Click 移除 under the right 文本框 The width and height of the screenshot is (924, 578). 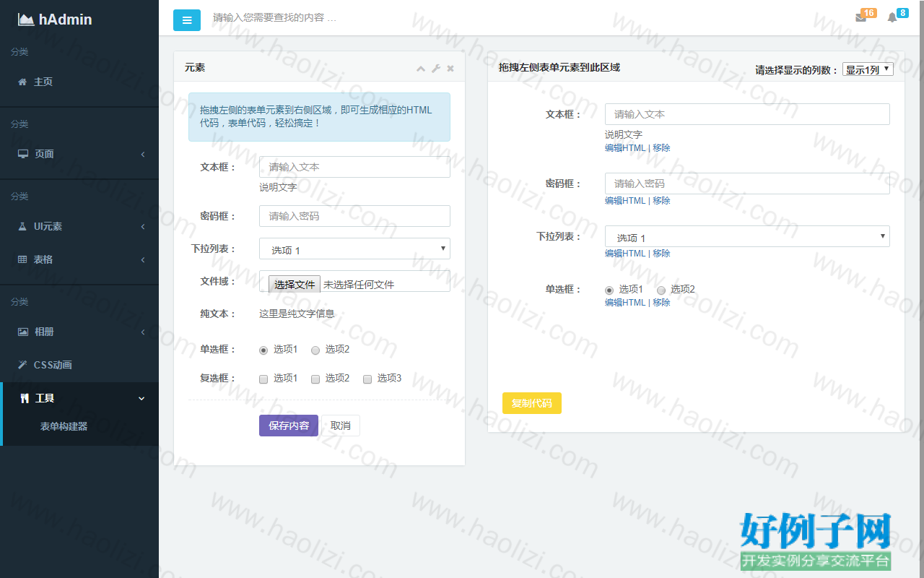pos(661,148)
